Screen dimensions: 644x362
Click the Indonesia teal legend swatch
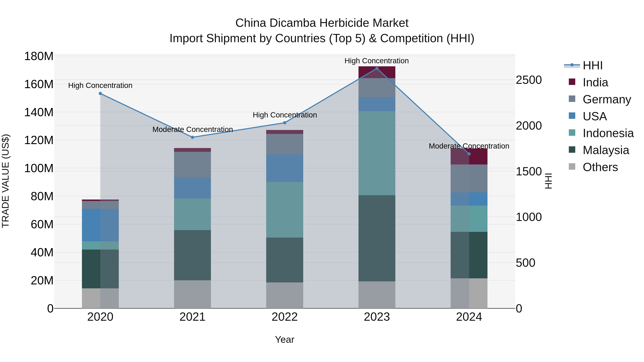[572, 133]
